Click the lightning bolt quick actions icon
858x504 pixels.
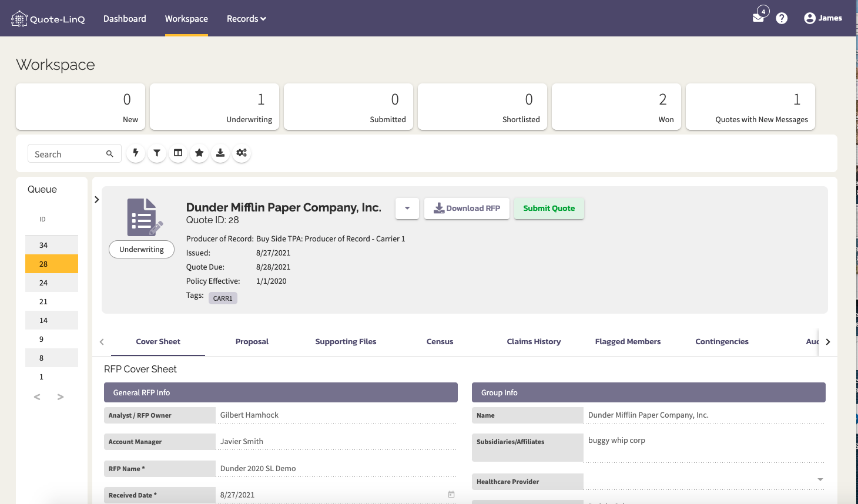click(136, 153)
